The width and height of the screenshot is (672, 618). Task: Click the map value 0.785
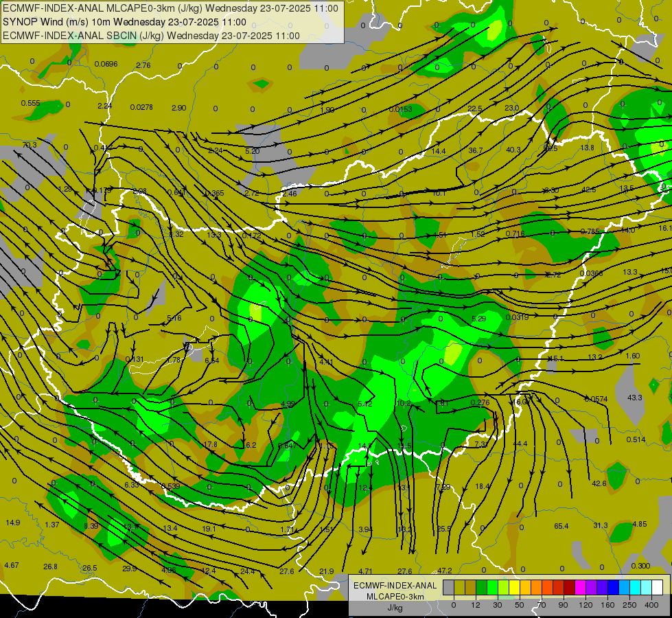(x=590, y=231)
